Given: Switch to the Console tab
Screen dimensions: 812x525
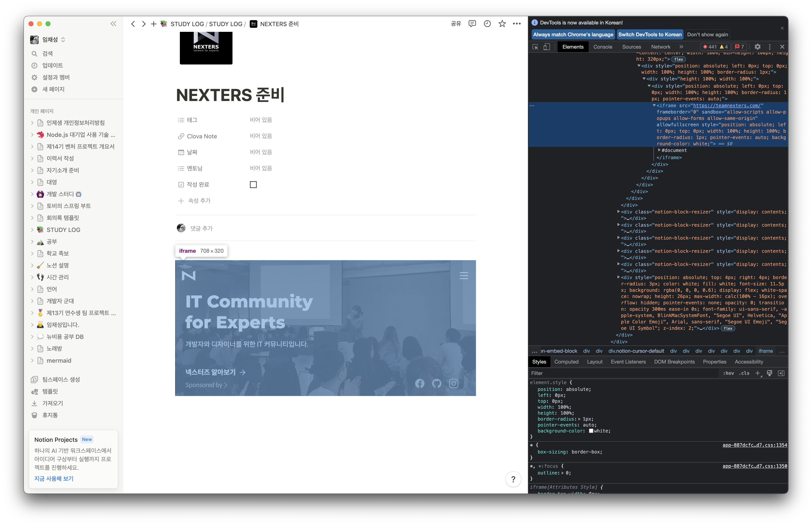Looking at the screenshot, I should pyautogui.click(x=603, y=47).
